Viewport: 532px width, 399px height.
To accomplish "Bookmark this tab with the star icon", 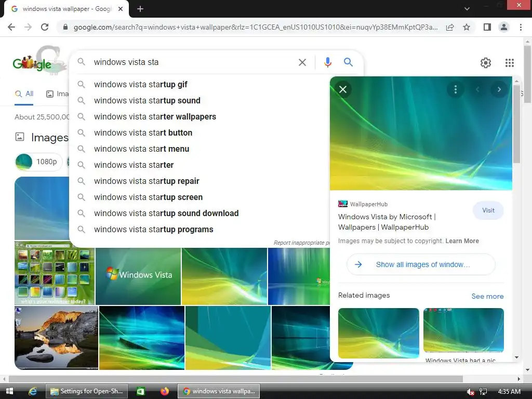I will [467, 27].
